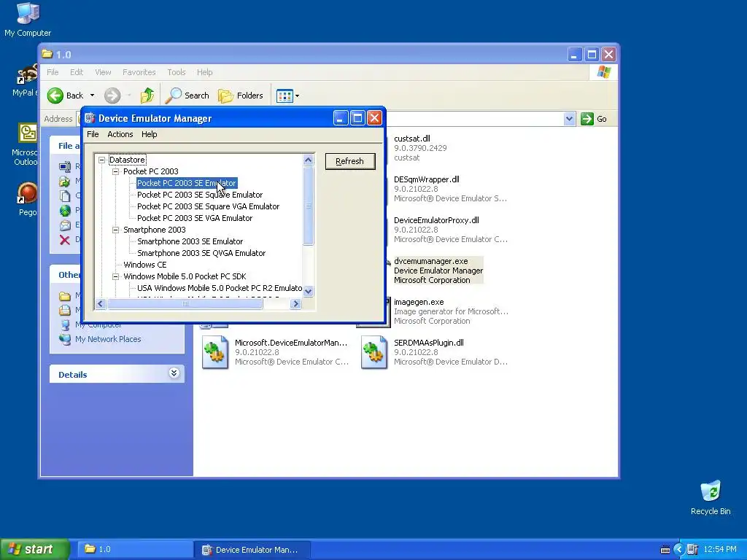The width and height of the screenshot is (747, 560).
Task: Open the Back history dropdown arrow
Action: pos(93,96)
